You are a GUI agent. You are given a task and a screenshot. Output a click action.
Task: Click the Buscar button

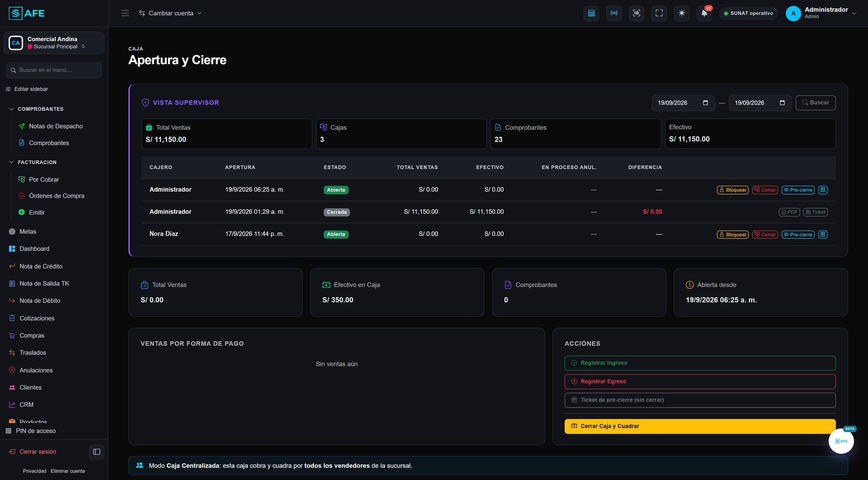coord(815,103)
